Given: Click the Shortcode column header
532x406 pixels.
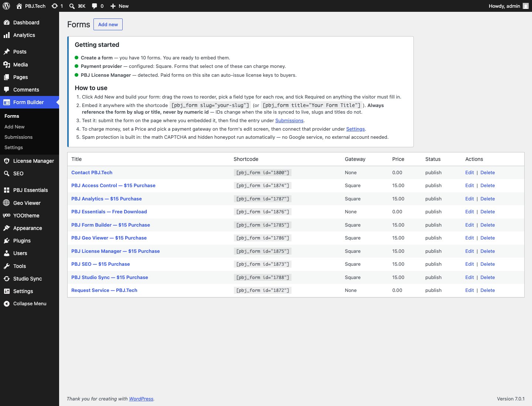Looking at the screenshot, I should tap(246, 159).
